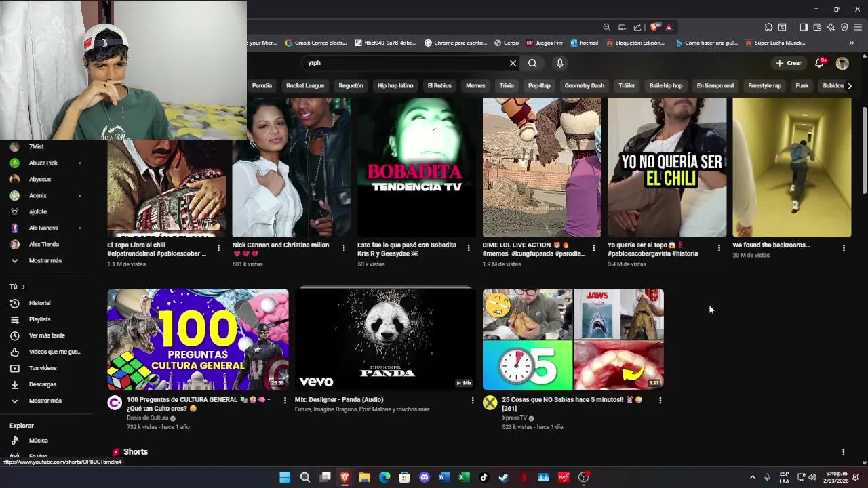Start voice search with the microphone
The height and width of the screenshot is (488, 868).
tap(559, 63)
